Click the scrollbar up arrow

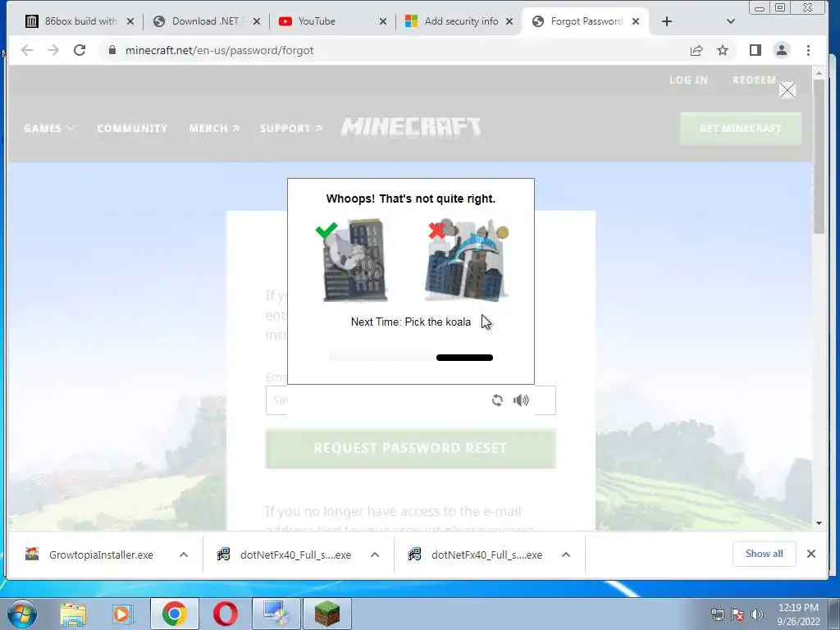819,72
